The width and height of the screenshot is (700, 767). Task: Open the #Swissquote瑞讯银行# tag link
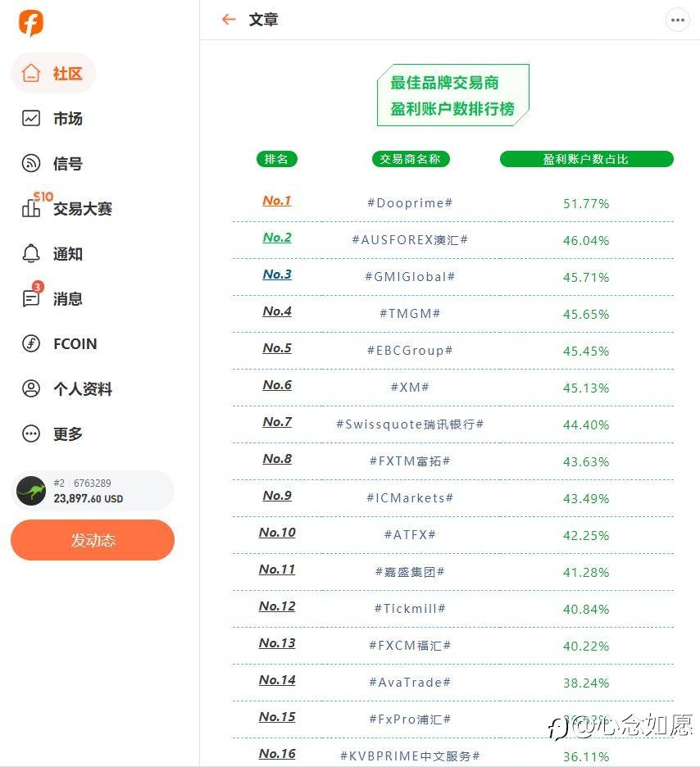click(410, 424)
